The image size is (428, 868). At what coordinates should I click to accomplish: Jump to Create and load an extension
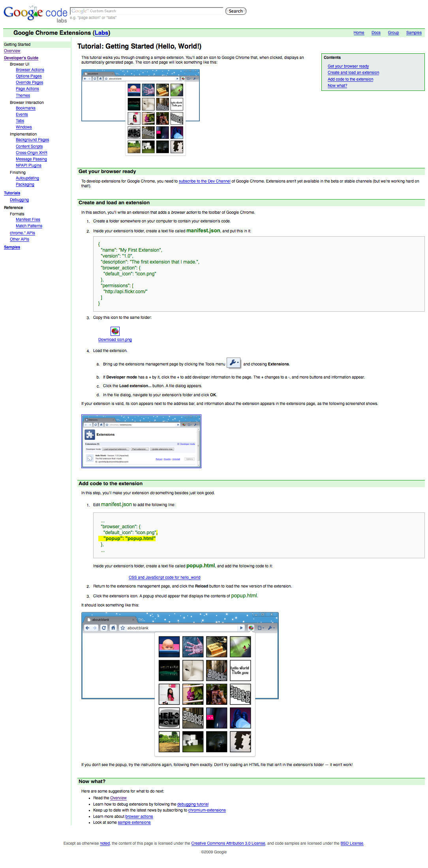click(x=353, y=73)
